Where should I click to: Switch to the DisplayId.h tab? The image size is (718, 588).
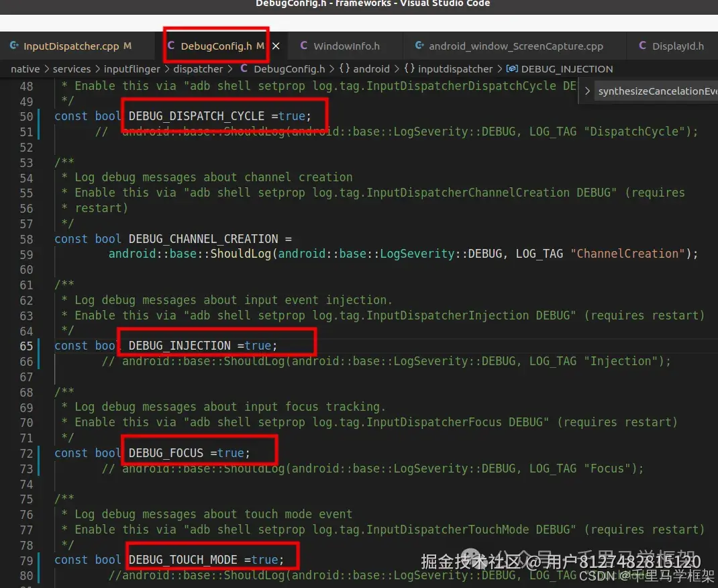(x=677, y=46)
